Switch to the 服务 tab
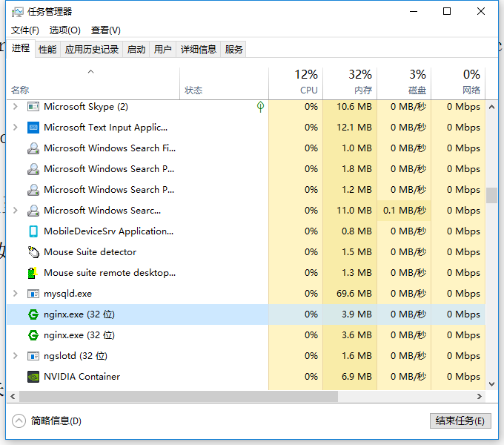 click(x=233, y=50)
